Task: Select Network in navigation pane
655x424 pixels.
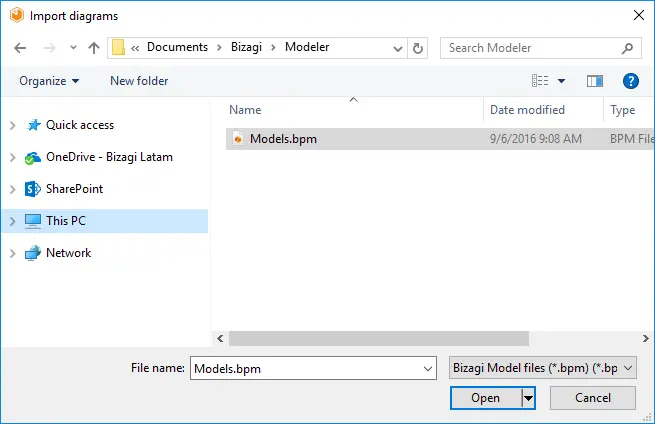Action: pyautogui.click(x=69, y=253)
